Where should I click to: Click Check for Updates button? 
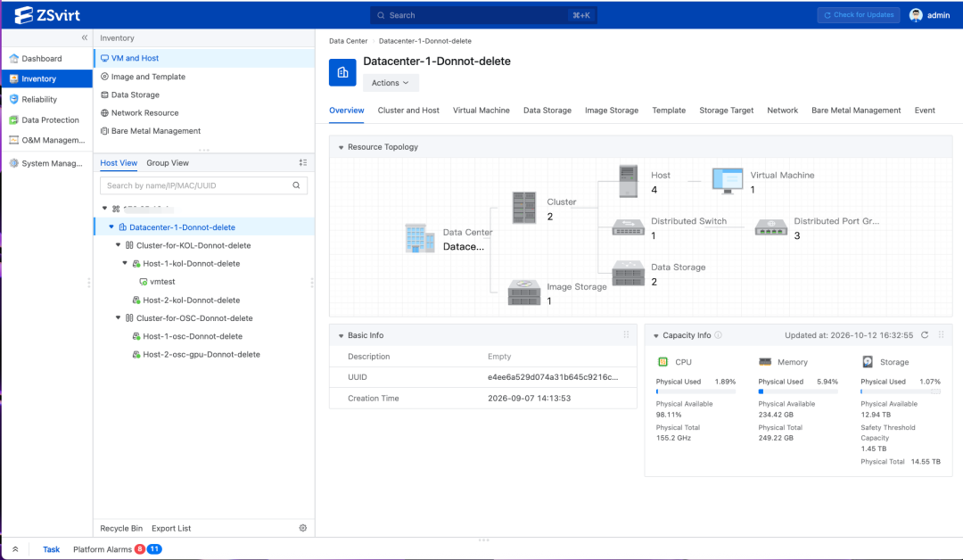coord(859,15)
